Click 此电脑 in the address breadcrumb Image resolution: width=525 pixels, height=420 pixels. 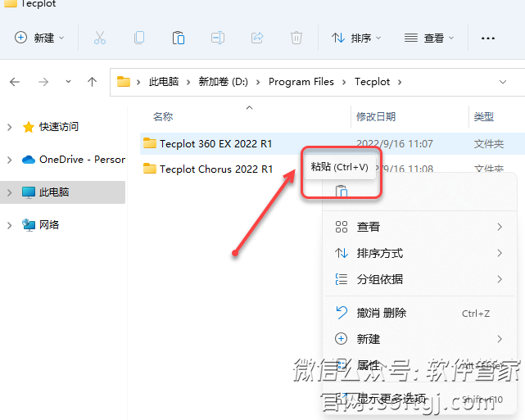tap(164, 82)
